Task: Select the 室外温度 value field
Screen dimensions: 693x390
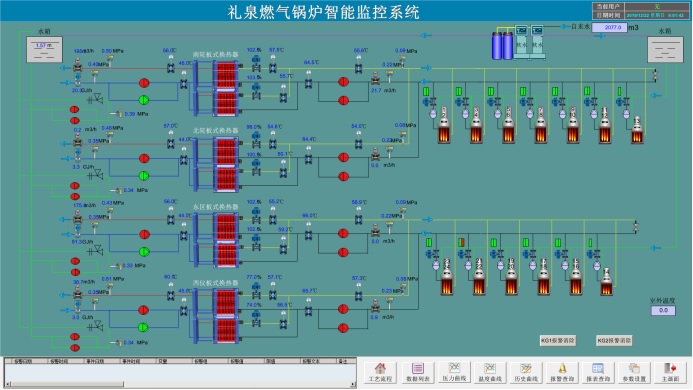Action: click(x=663, y=310)
